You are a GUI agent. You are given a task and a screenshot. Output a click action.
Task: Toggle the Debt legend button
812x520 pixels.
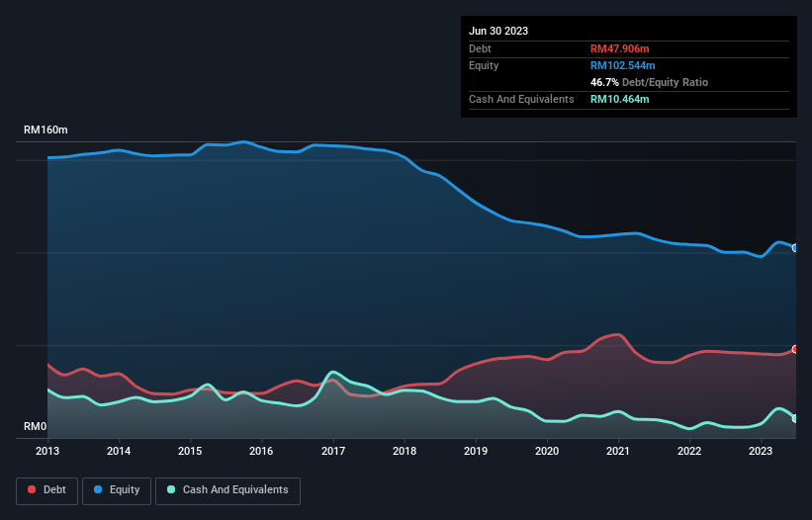click(x=47, y=490)
